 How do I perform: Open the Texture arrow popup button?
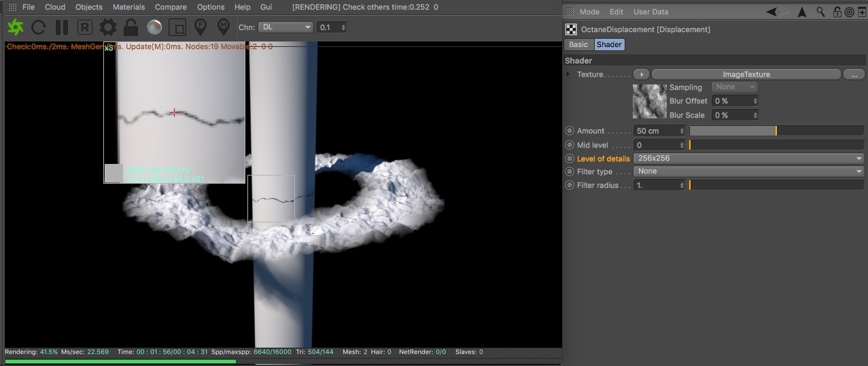[x=641, y=74]
